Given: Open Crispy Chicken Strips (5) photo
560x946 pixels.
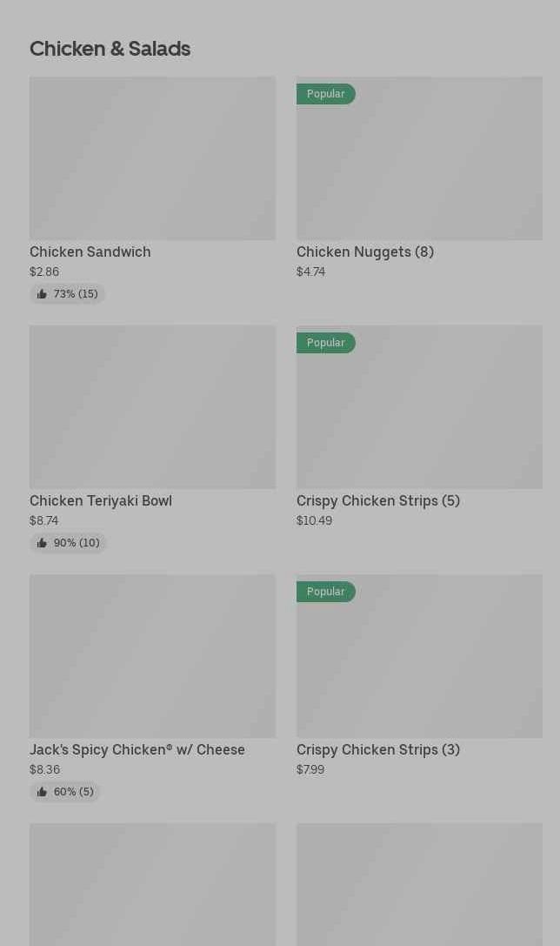Looking at the screenshot, I should coord(419,414).
